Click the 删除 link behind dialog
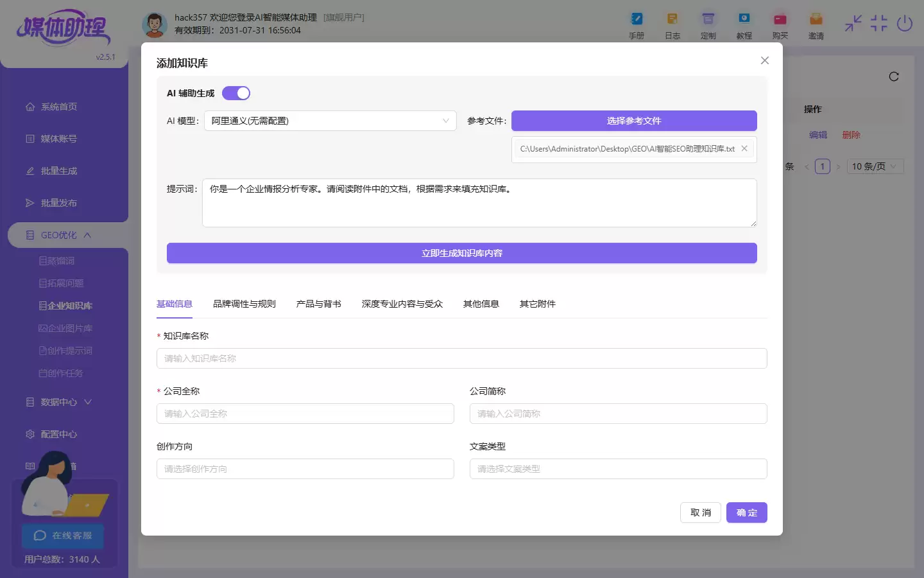Screen dimensions: 924x578 851,135
